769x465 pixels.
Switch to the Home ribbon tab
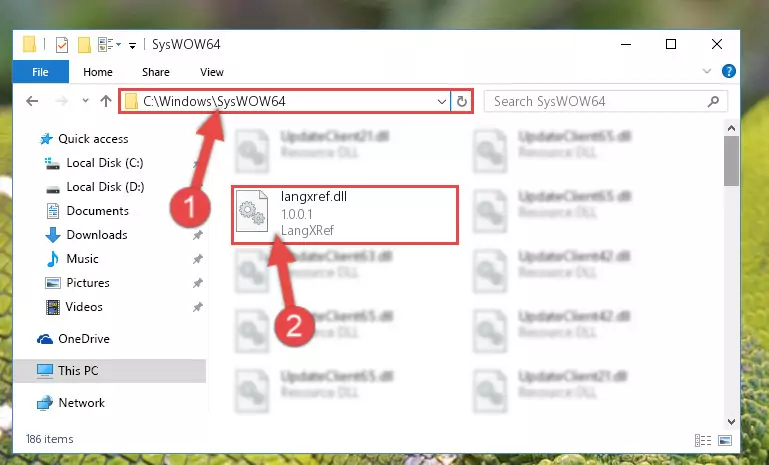pos(98,72)
